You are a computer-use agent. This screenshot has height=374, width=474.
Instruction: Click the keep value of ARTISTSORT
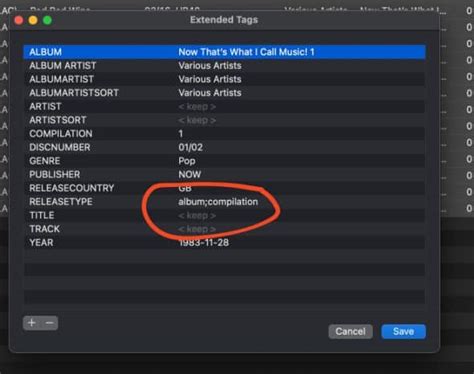coord(197,120)
